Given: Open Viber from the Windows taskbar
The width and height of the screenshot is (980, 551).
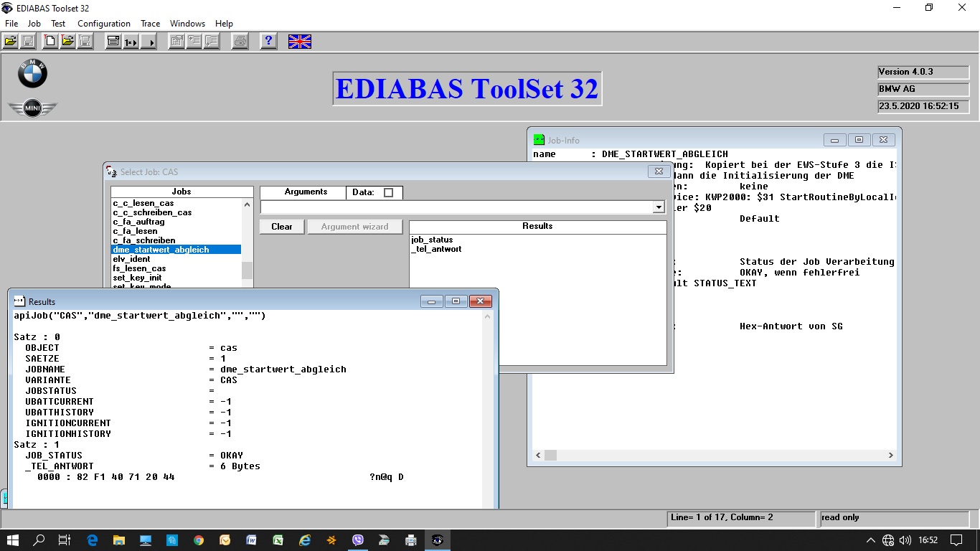Looking at the screenshot, I should click(358, 540).
